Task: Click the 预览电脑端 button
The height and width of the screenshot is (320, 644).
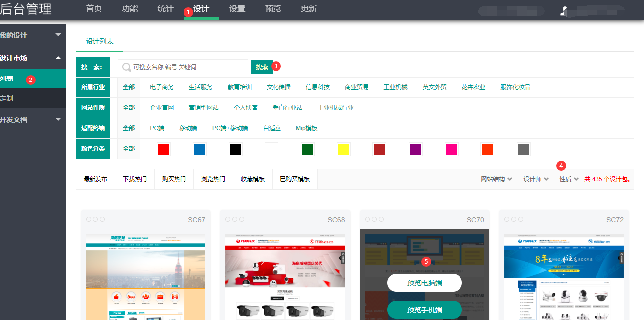Action: pos(424,283)
